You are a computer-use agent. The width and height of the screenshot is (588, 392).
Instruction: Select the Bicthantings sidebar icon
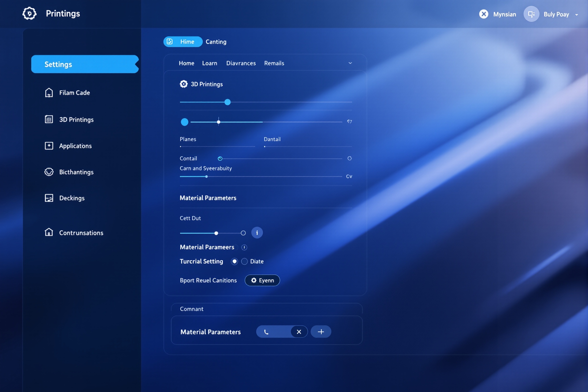(49, 172)
